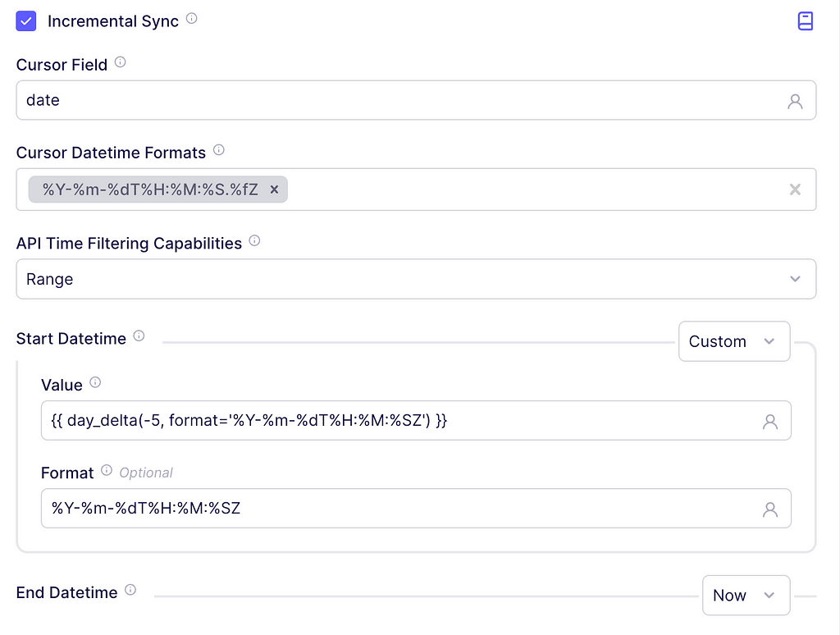Show info tooltip for End Datetime
Viewport: 840px width, 635px height.
pos(130,590)
